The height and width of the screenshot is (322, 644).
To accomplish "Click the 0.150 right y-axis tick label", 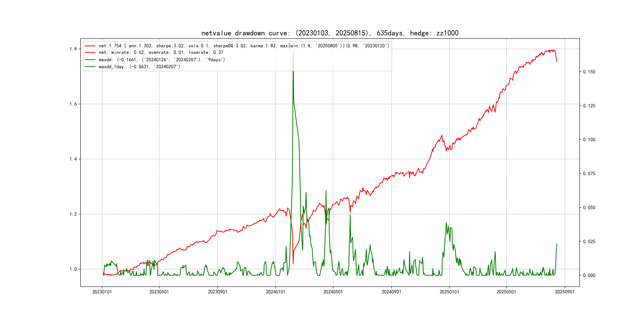I will click(589, 72).
